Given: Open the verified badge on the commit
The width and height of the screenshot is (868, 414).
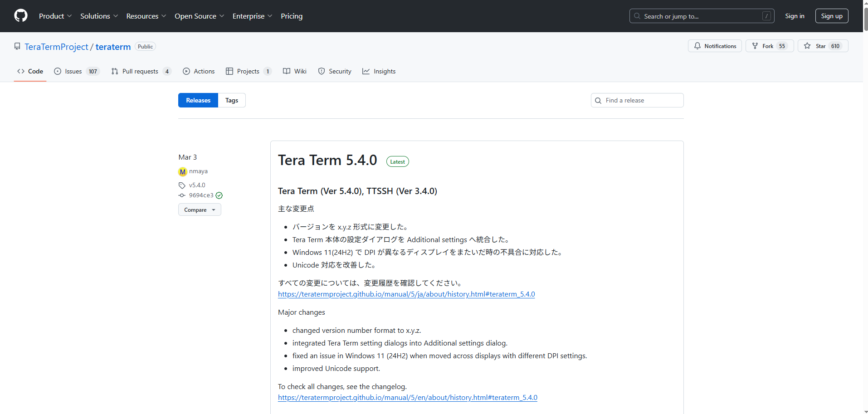Looking at the screenshot, I should [219, 195].
